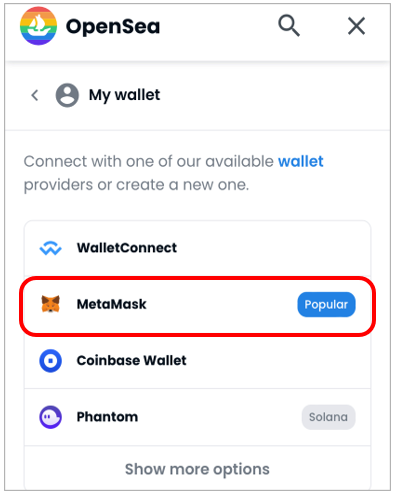Open the blue wallet link

click(301, 161)
